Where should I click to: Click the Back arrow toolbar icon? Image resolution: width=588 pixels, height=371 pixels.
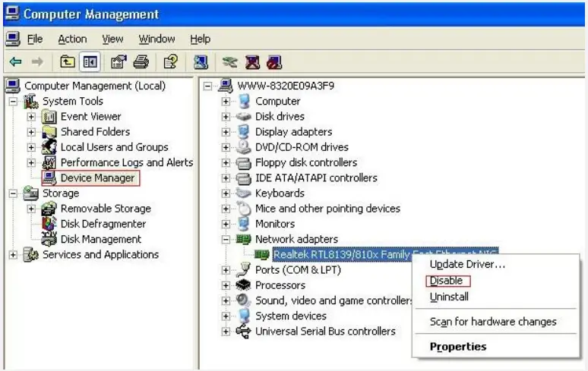click(15, 61)
